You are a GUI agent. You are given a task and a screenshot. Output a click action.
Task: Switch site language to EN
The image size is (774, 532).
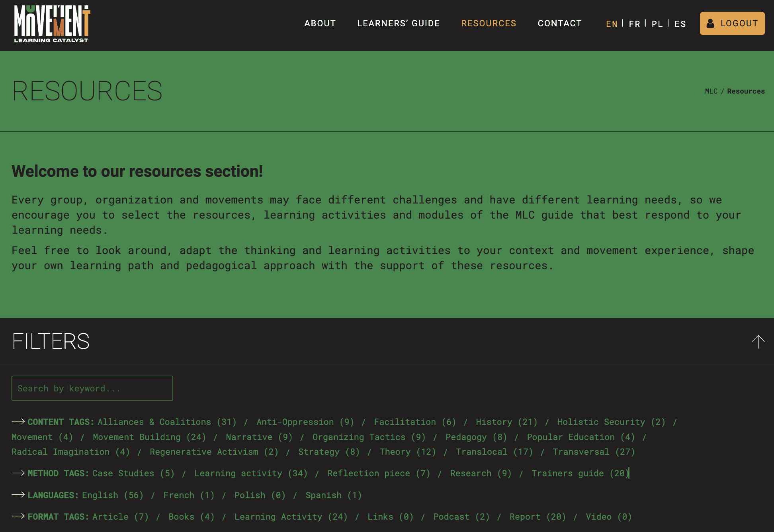[612, 24]
